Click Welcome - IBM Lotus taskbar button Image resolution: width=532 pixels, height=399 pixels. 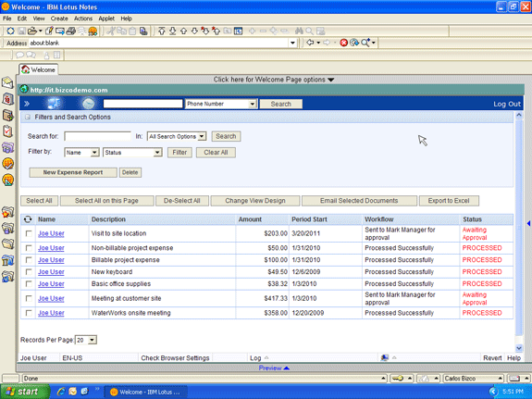click(x=145, y=392)
